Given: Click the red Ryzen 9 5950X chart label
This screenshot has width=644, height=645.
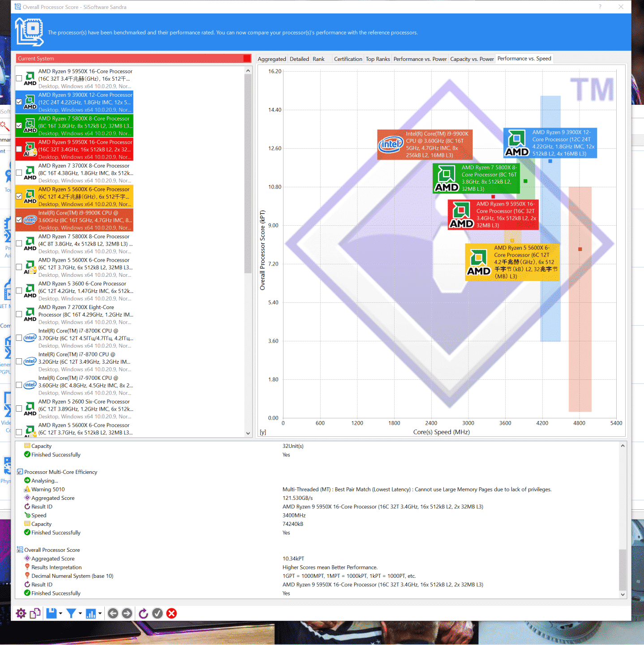Looking at the screenshot, I should pyautogui.click(x=493, y=215).
